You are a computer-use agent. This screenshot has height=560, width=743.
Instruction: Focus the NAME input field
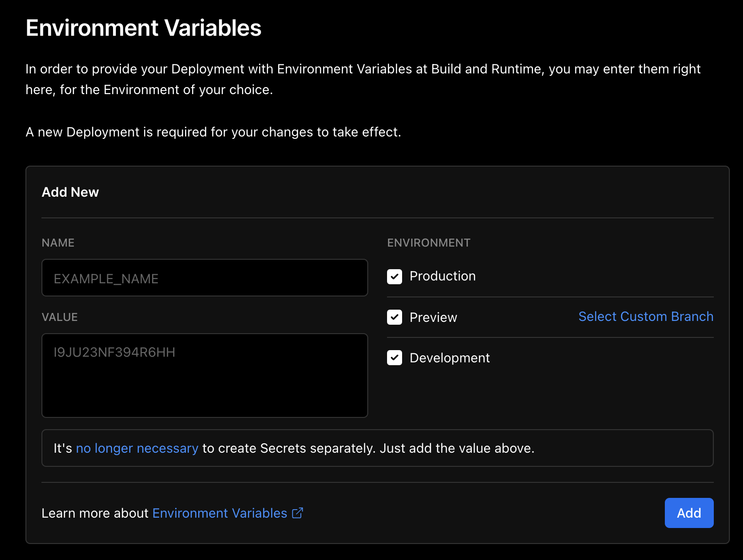tap(205, 278)
